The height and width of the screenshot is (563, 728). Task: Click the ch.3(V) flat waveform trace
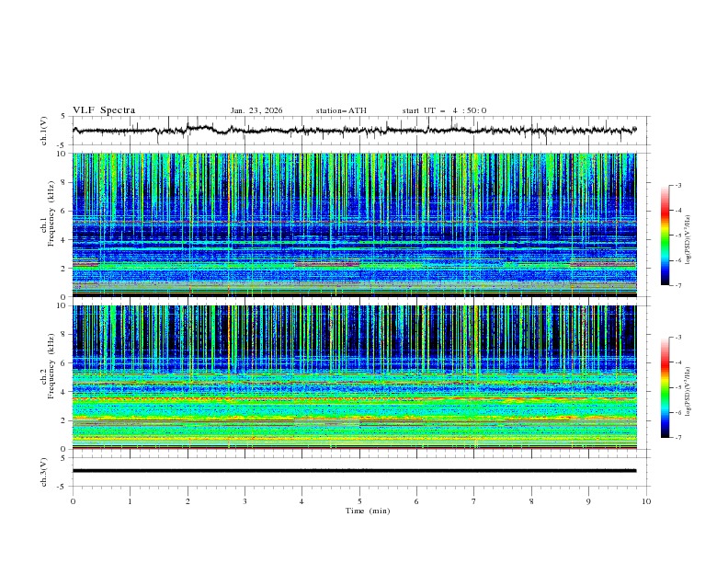coord(354,470)
